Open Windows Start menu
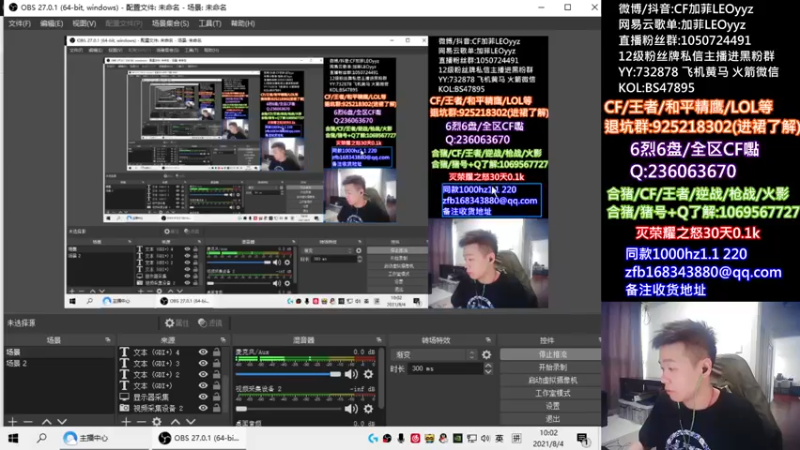The image size is (800, 450). point(13,438)
